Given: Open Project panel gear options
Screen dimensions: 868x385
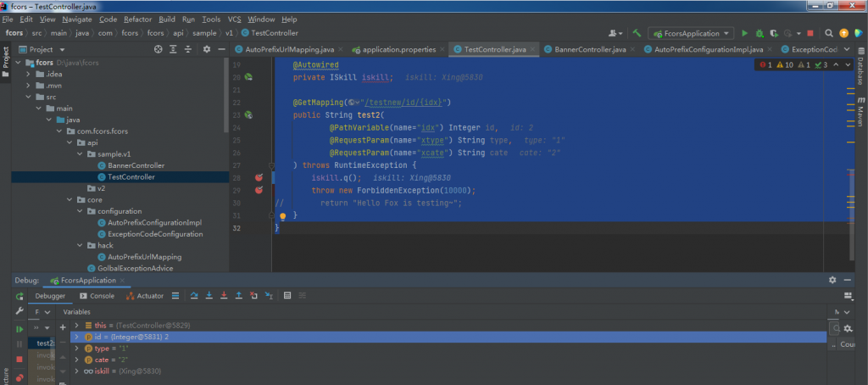Looking at the screenshot, I should coord(207,49).
